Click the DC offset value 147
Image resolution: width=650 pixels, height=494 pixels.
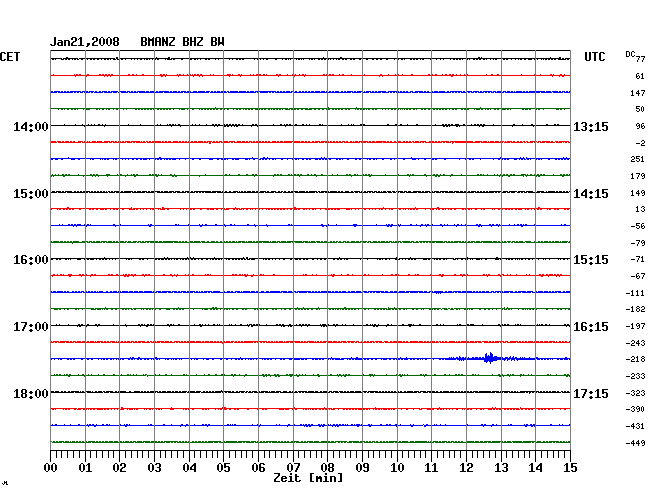pyautogui.click(x=638, y=93)
